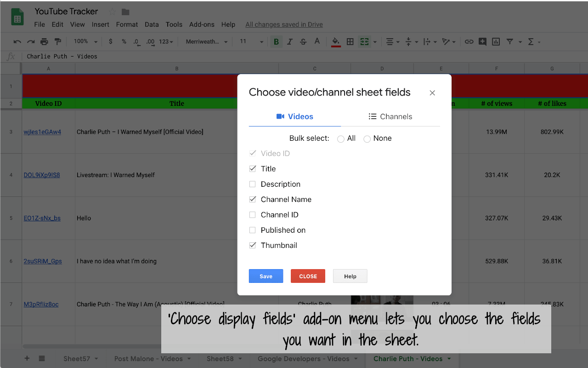Screen dimensions: 588x368
Task: Expand the merge cells options arrow
Action: pos(375,42)
